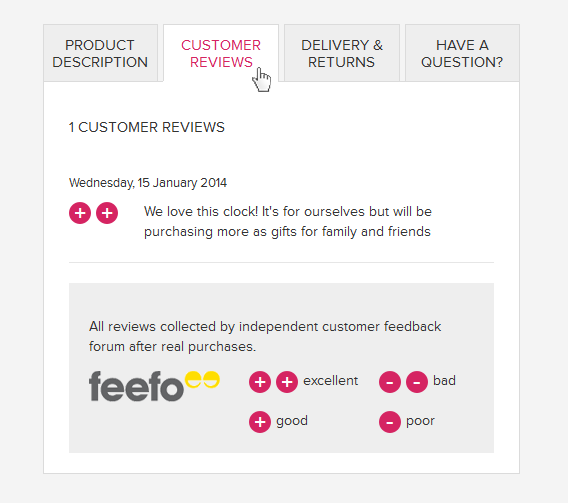Screen dimensions: 568x503
Task: Click the excellent rating label
Action: pos(330,381)
